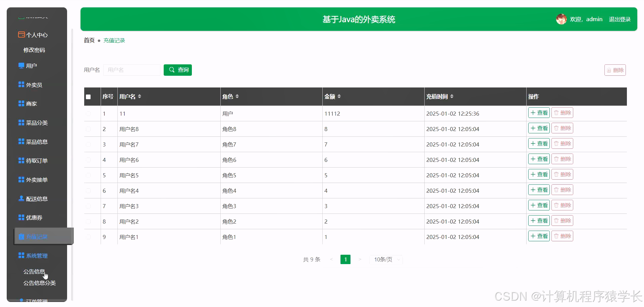The image size is (644, 307).
Task: Toggle the select-all checkbox in table header
Action: (88, 97)
